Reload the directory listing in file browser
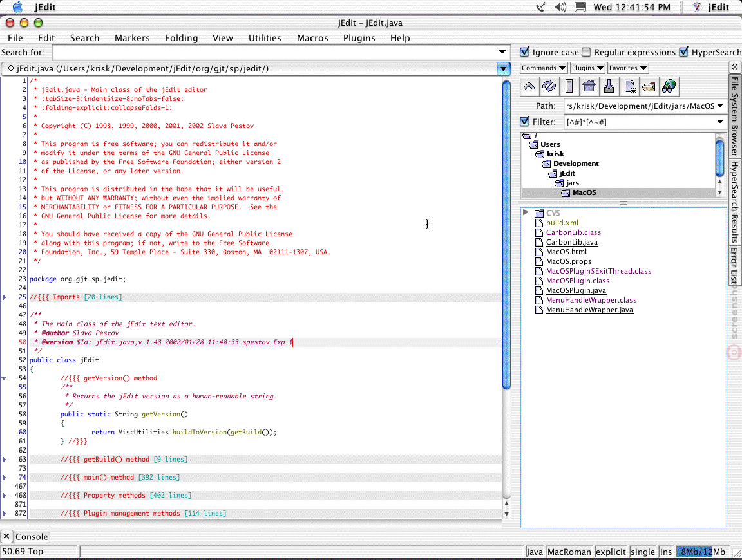The height and width of the screenshot is (560, 742). [x=549, y=86]
